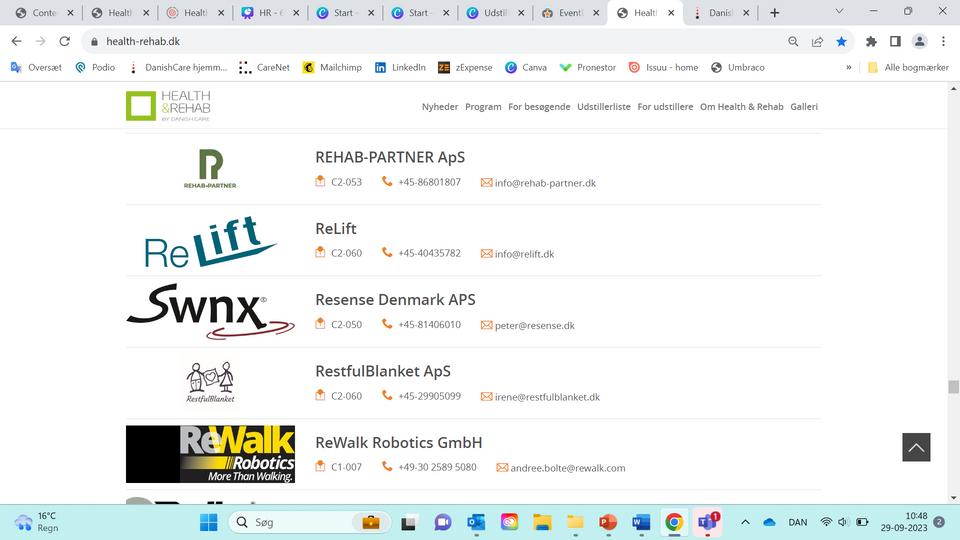The image size is (960, 540).
Task: Open the Canva bookmark
Action: click(526, 67)
